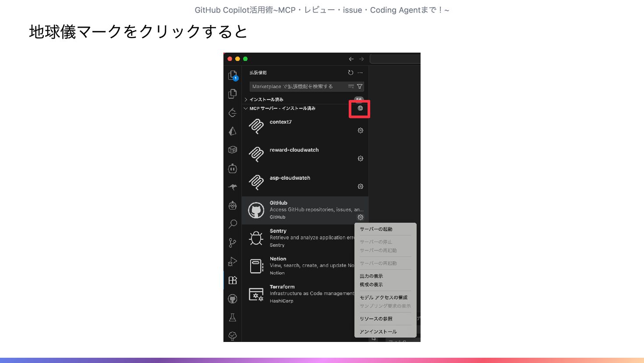Expand the インストール済み section
Screen dimensions: 644x363
(x=305, y=100)
